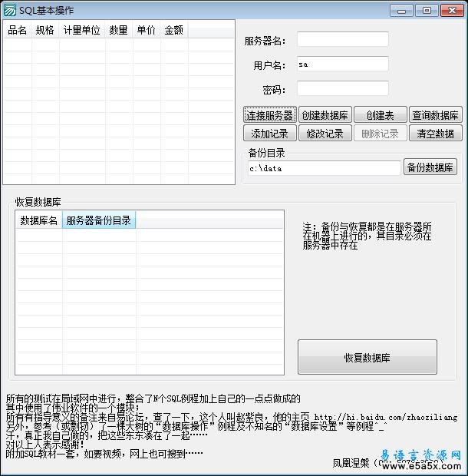This screenshot has width=468, height=476.
Task: Click the hi.baidu.com/zhaoziliang URL text
Action: click(385, 418)
